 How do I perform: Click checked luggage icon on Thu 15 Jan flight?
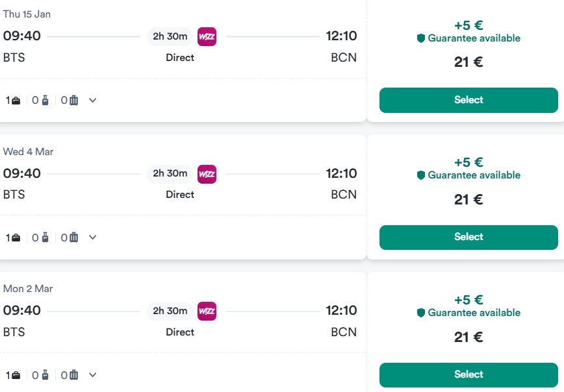(x=73, y=101)
